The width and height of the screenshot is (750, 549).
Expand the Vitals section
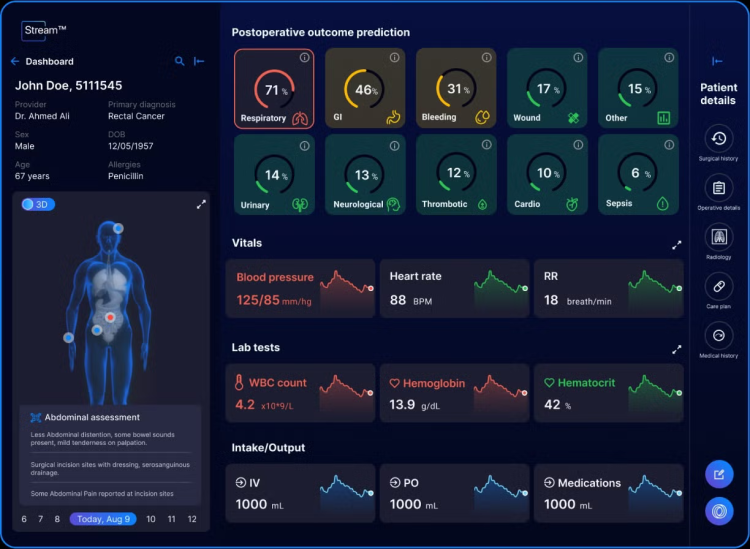click(676, 244)
